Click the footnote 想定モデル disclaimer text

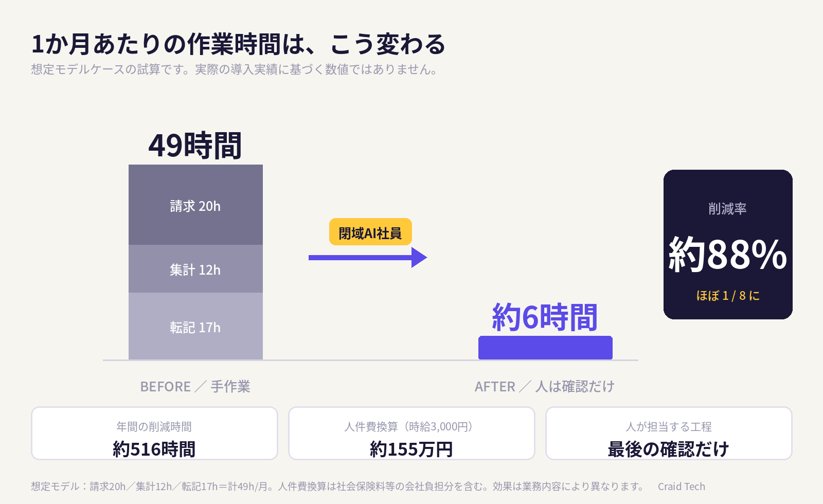[x=337, y=487]
